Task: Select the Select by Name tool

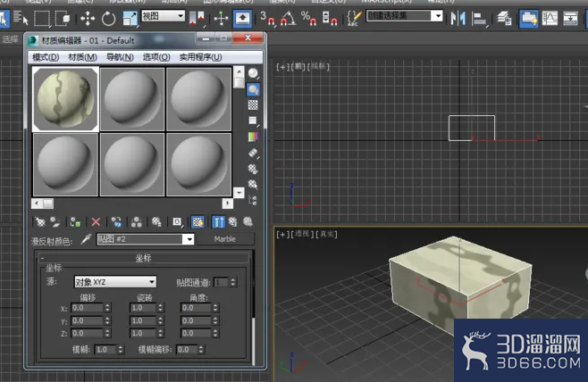Action: (x=21, y=18)
